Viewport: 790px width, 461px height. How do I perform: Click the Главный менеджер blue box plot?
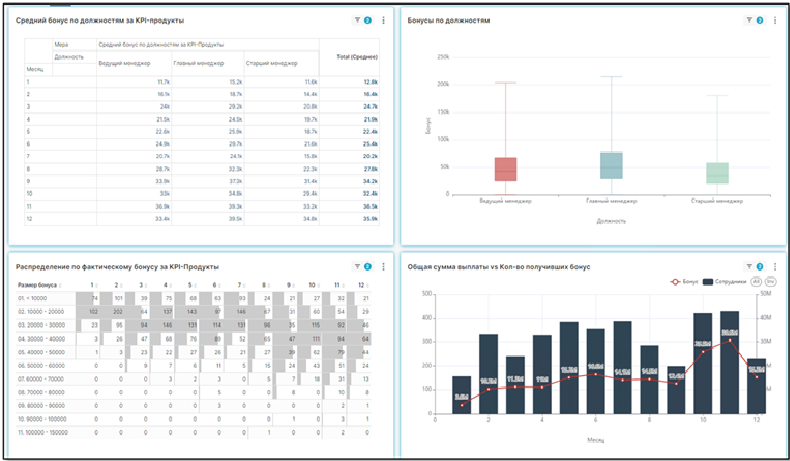click(610, 165)
